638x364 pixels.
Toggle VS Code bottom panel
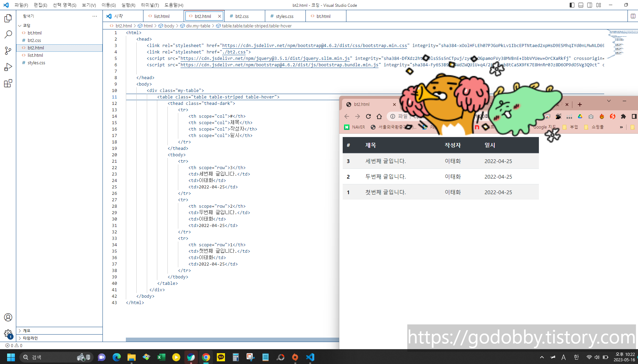[x=581, y=5]
